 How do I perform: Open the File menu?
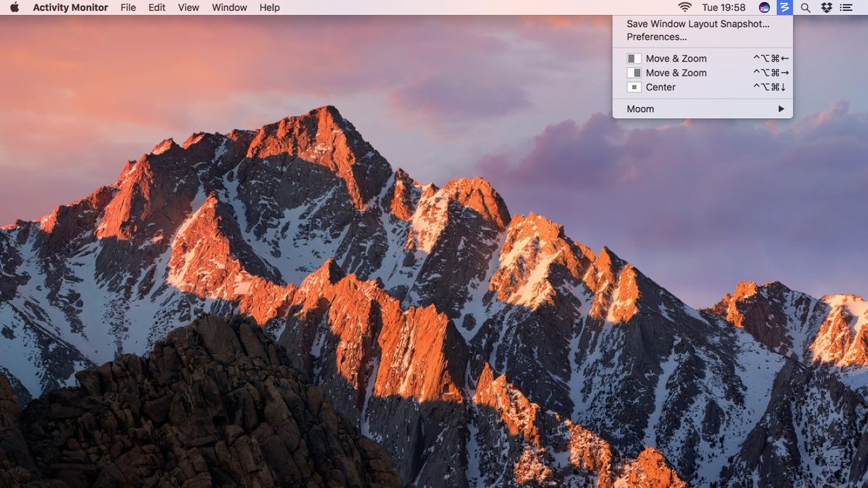pyautogui.click(x=127, y=7)
